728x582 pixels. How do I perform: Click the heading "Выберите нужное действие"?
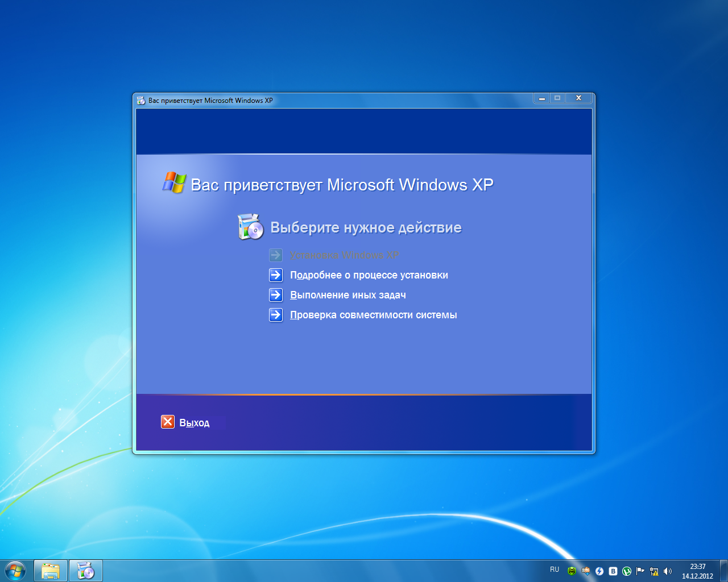pyautogui.click(x=366, y=228)
